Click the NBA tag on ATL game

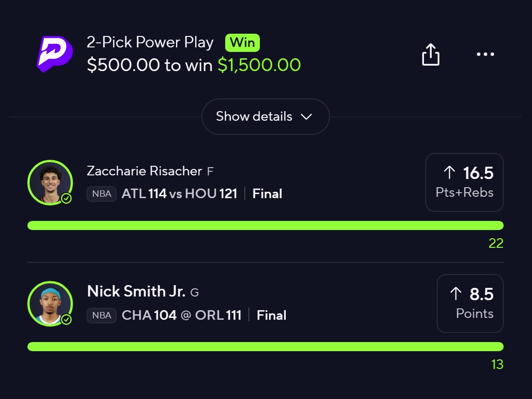point(102,194)
